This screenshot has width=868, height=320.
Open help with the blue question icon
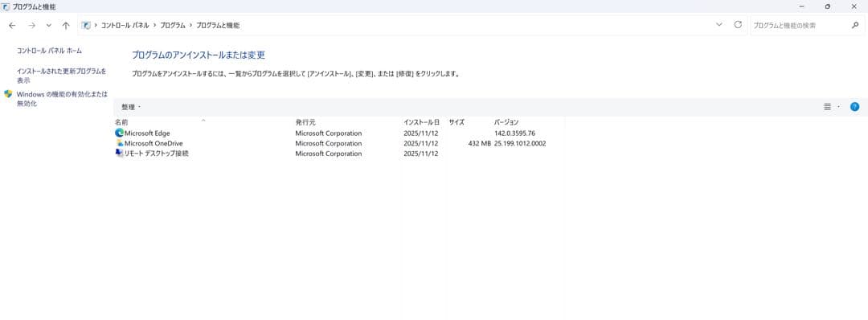pyautogui.click(x=854, y=107)
